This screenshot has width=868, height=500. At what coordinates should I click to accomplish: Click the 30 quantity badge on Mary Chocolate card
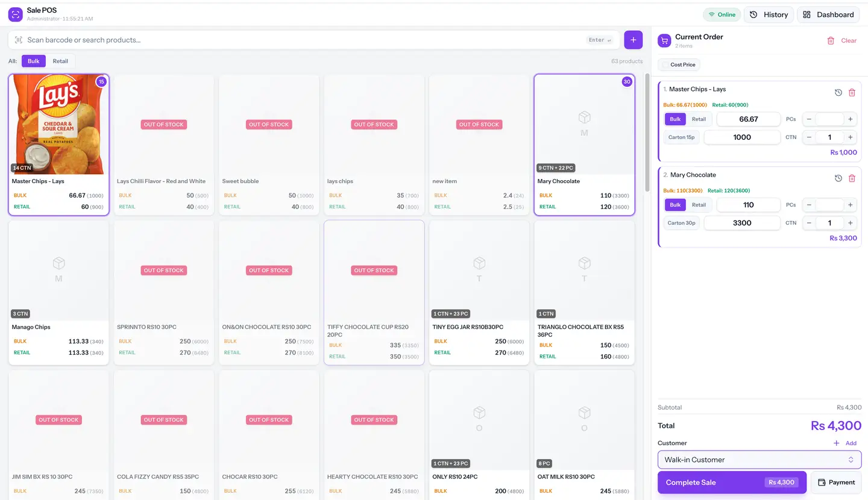627,82
